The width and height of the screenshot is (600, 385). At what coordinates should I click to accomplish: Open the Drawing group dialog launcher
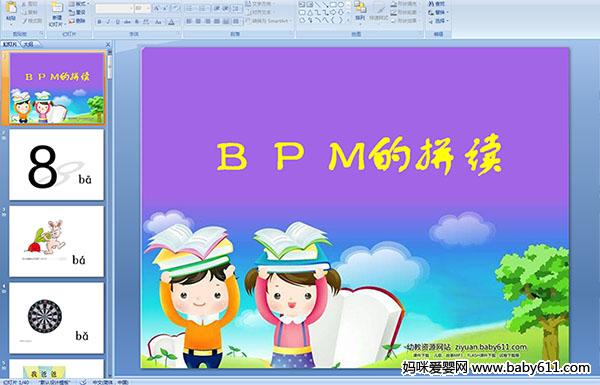coord(421,34)
